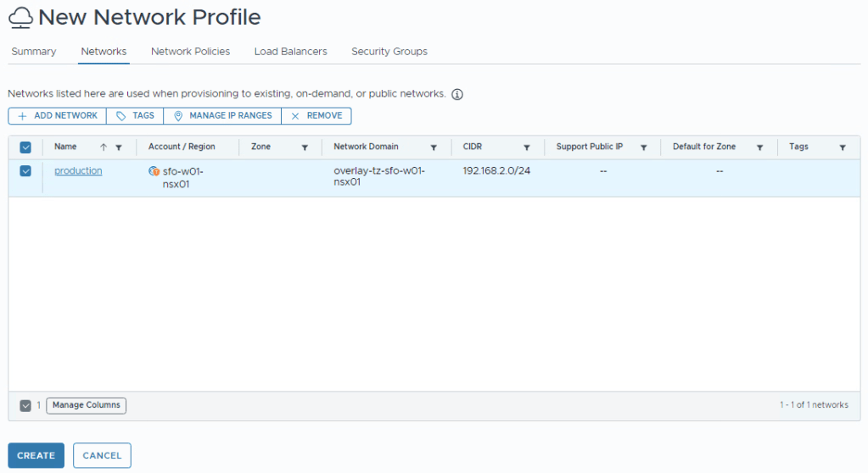Open the Zone column filter
The height and width of the screenshot is (473, 868).
[305, 147]
